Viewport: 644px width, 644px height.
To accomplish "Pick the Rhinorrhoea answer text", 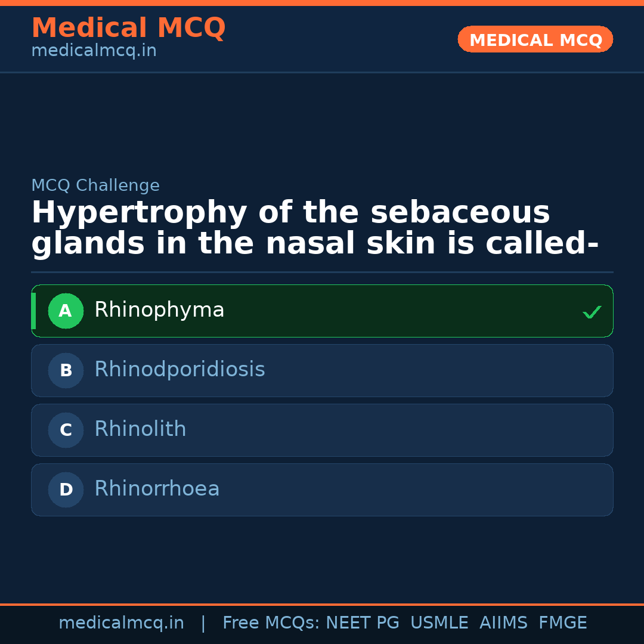I will pyautogui.click(x=157, y=489).
